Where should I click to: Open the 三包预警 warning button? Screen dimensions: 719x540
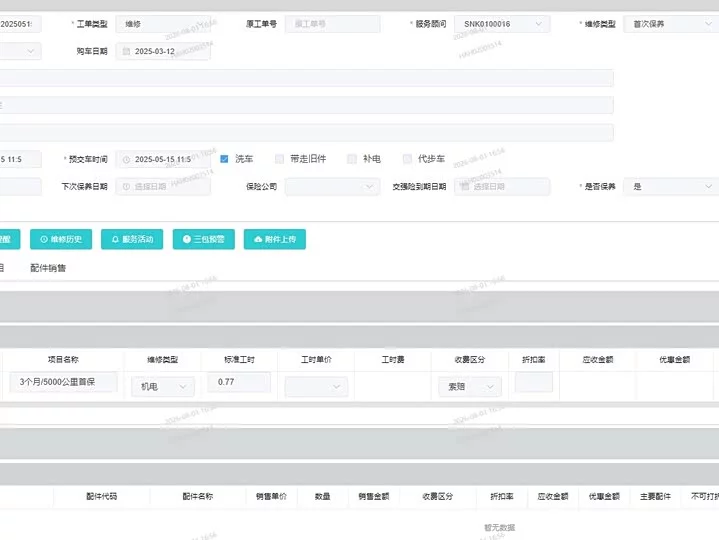pos(204,239)
